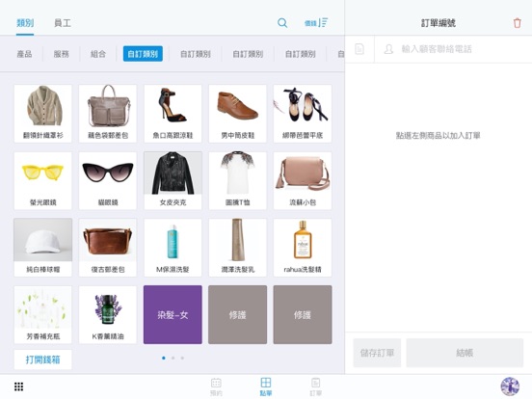
Task: Add 流蘇小包 pink bag to order
Action: tap(303, 180)
